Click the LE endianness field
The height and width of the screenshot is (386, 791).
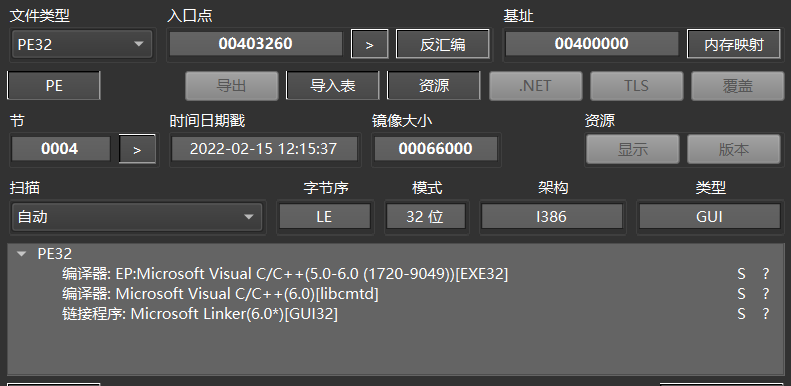click(324, 216)
